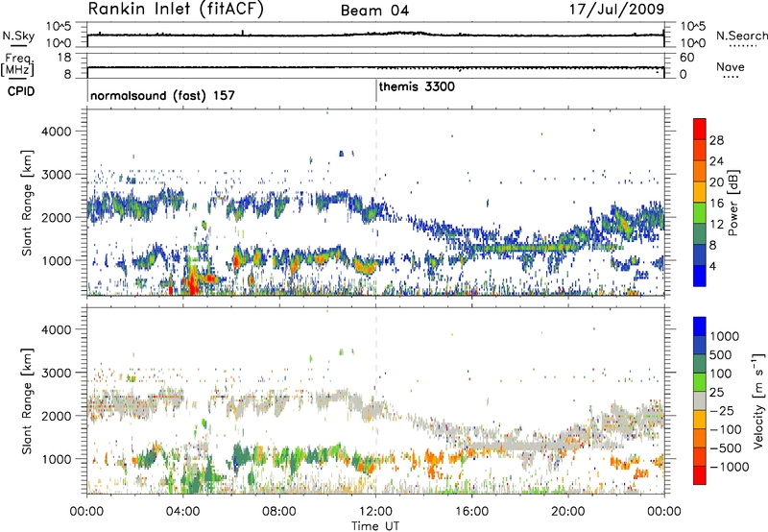The height and width of the screenshot is (532, 768).
Task: Click the "Velocity [m s⁻¹]" colorbar title
Action: tap(758, 400)
